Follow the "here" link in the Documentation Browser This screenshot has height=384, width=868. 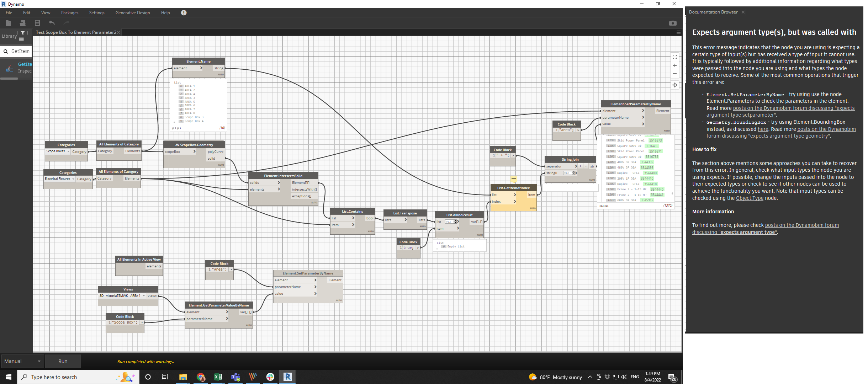click(763, 129)
